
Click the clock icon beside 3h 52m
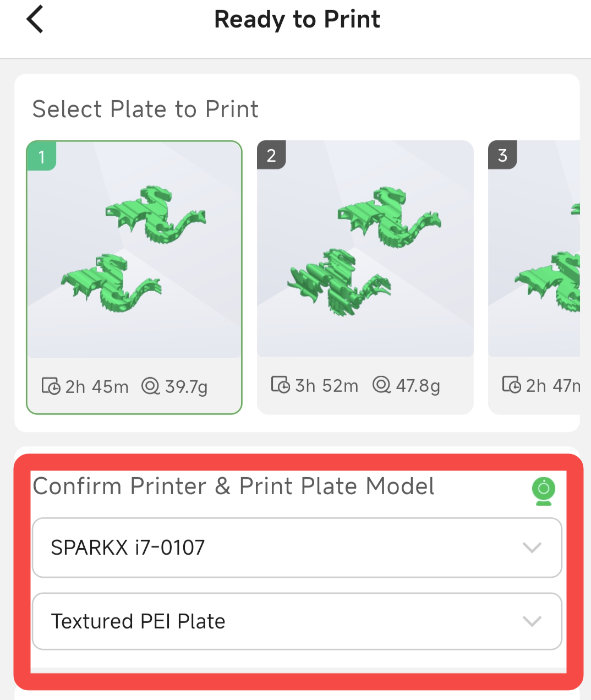[281, 385]
